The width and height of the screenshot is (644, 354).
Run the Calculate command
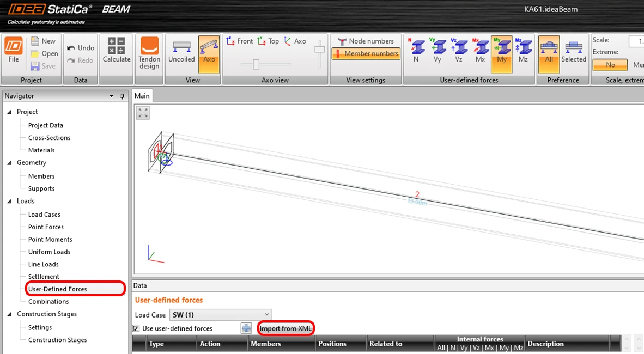pos(117,51)
